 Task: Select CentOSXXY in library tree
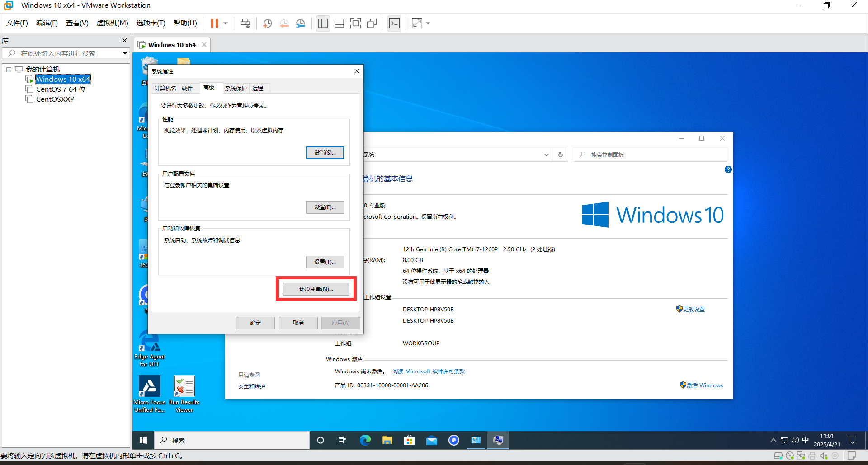[x=55, y=99]
